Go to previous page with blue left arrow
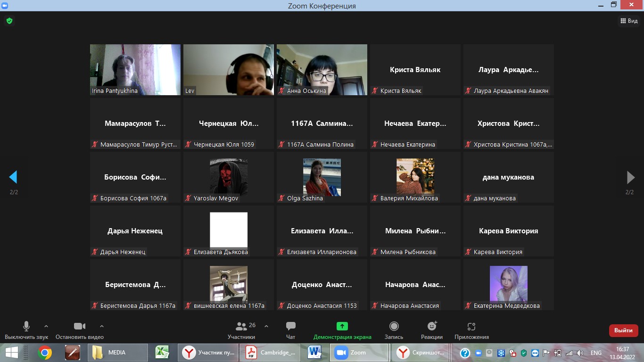The height and width of the screenshot is (362, 644). click(x=13, y=177)
